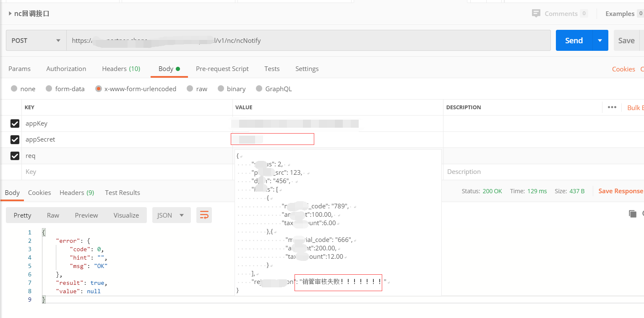644x318 pixels.
Task: Open the Cookies link on the right
Action: click(x=623, y=69)
